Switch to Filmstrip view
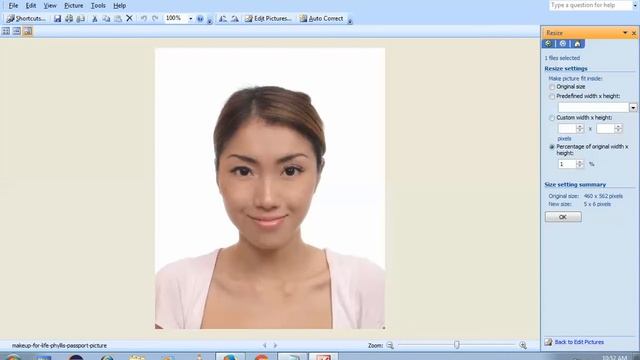The image size is (640, 360). coord(16,31)
